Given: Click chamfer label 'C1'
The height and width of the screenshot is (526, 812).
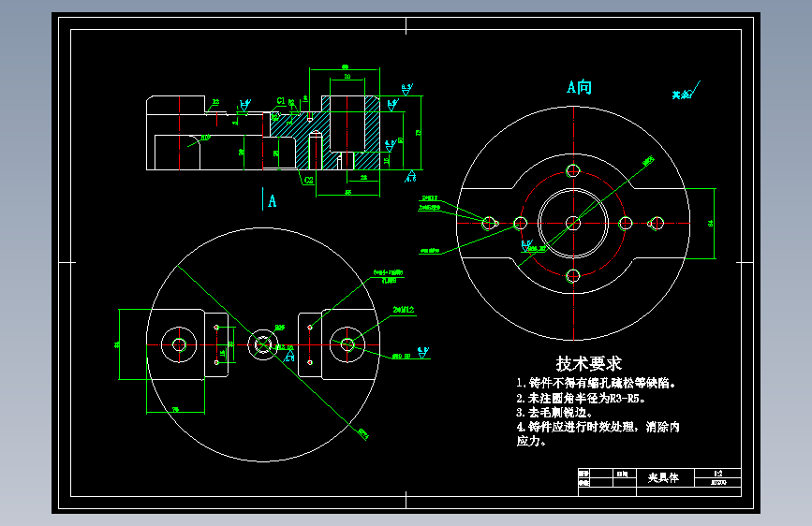Looking at the screenshot, I should tap(281, 100).
